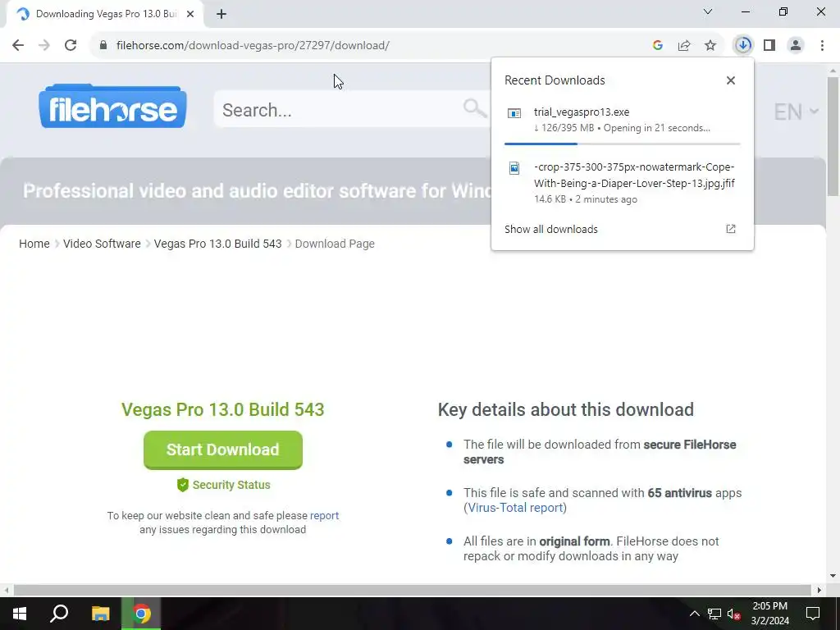The image size is (840, 630).
Task: Bookmark this page with the star icon
Action: (x=710, y=45)
